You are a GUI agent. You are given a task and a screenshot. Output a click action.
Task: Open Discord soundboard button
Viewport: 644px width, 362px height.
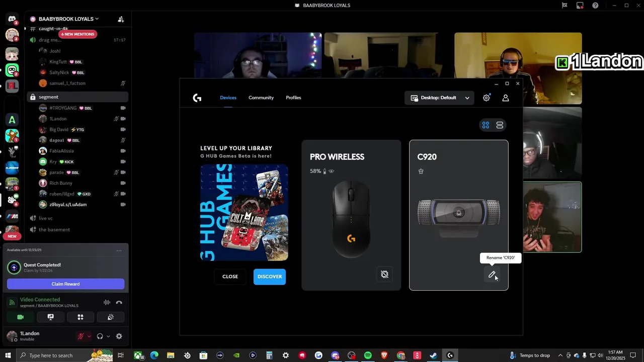(x=111, y=317)
